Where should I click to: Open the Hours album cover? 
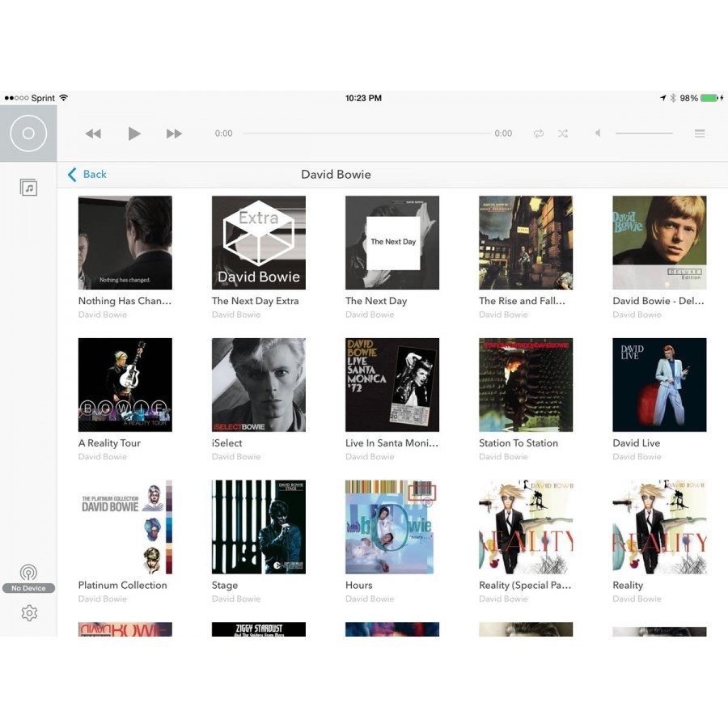[x=392, y=527]
